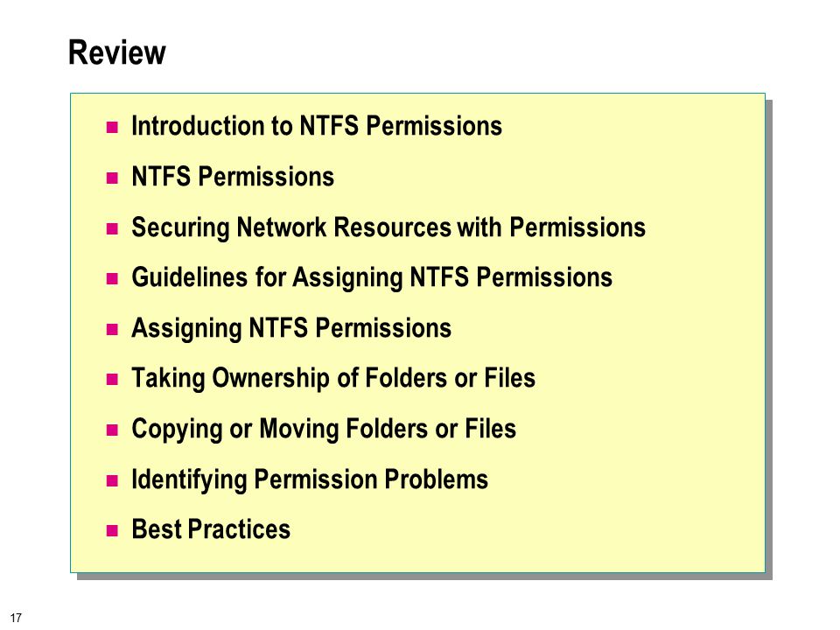Select Securing Network Resources with Permissions
The height and width of the screenshot is (630, 840).
[x=388, y=227]
